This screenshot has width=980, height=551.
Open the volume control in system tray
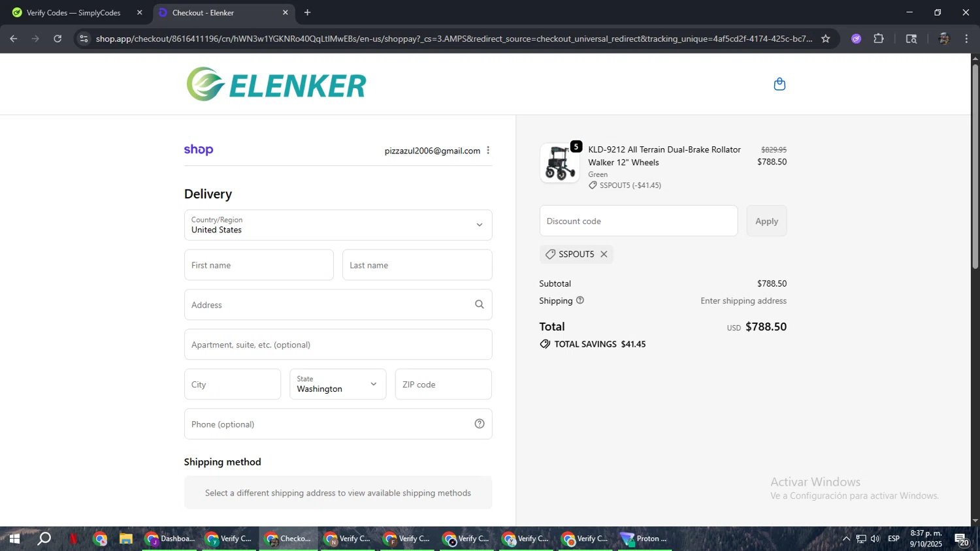coord(875,539)
